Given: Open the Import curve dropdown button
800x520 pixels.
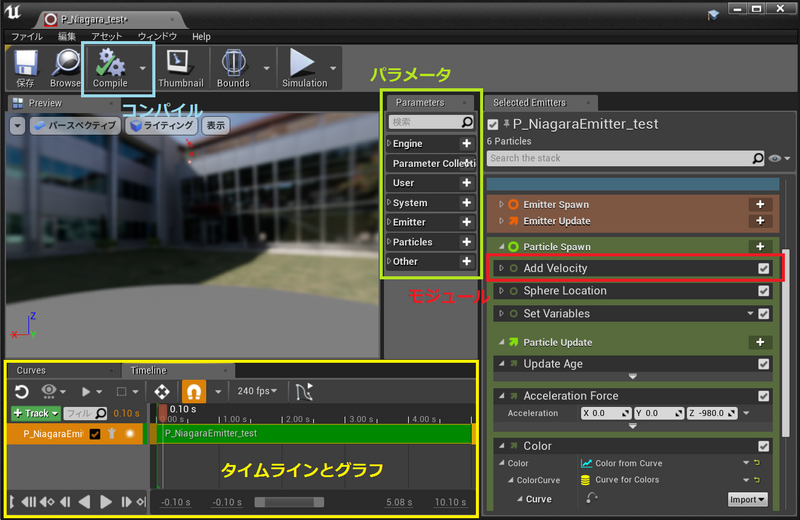Looking at the screenshot, I should pyautogui.click(x=747, y=500).
